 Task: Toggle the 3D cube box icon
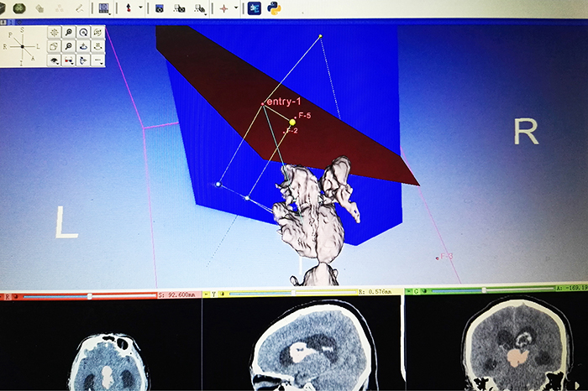pyautogui.click(x=54, y=46)
